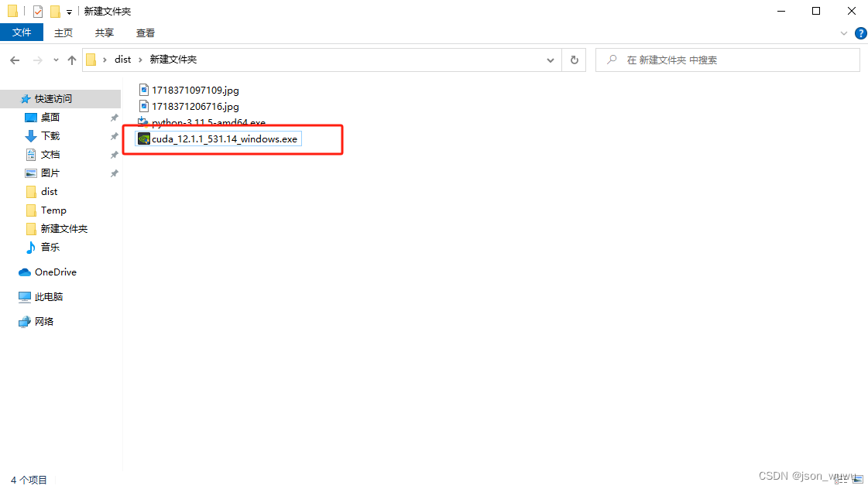Open the quick access toolbar customize dropdown
Screen dimensions: 868x489
tap(69, 12)
